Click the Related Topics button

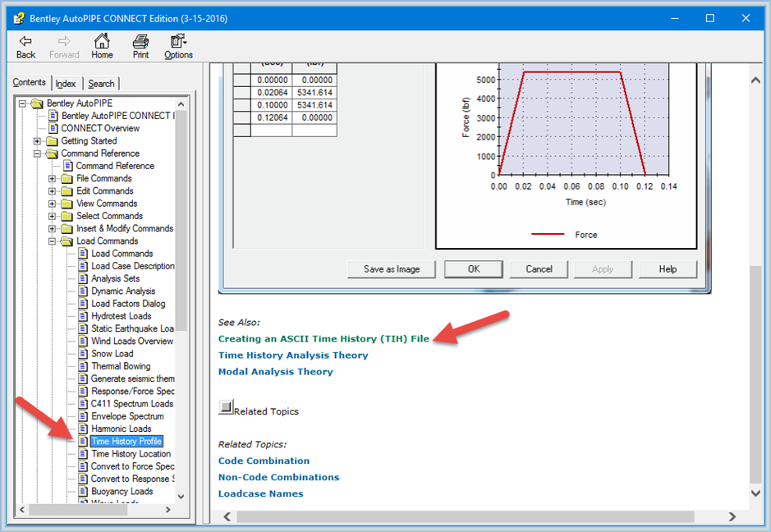point(226,406)
